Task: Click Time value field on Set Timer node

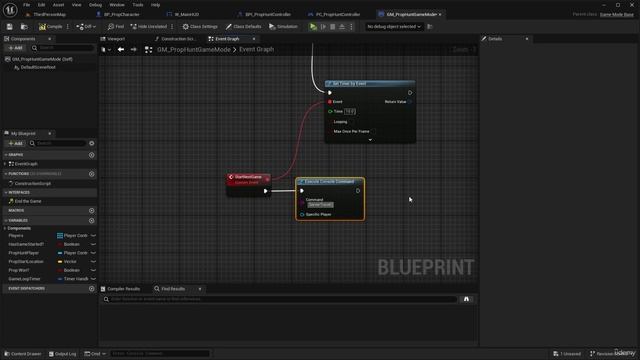Action: (x=350, y=111)
